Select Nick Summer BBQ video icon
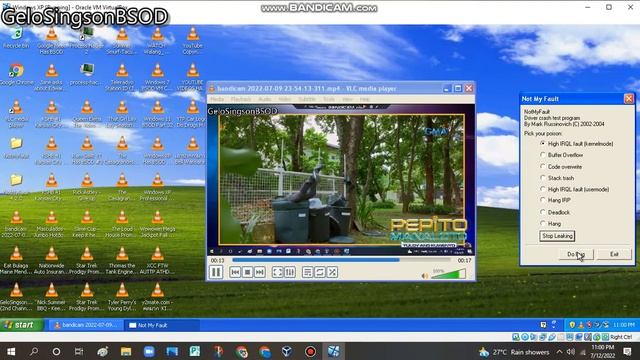This screenshot has width=640, height=360. tap(51, 297)
